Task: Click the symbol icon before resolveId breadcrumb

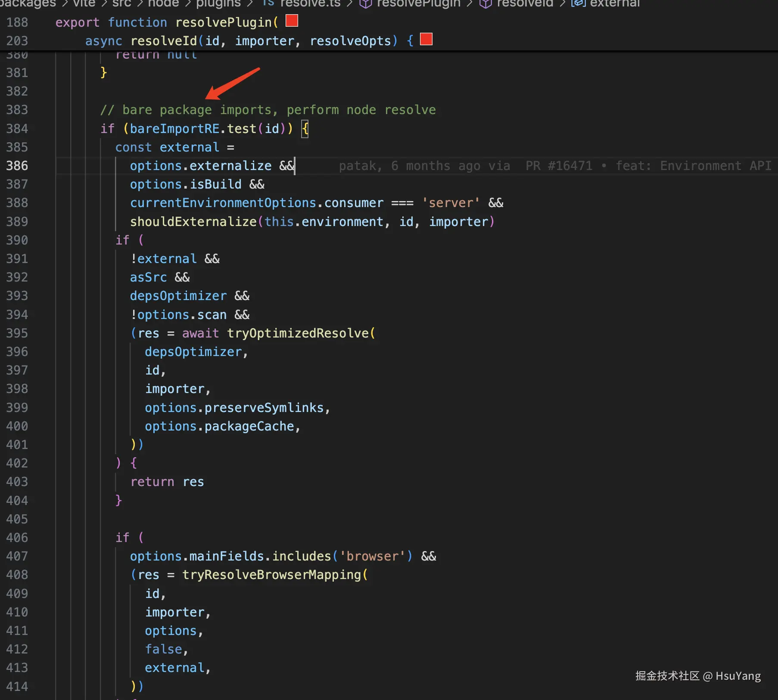Action: click(485, 3)
